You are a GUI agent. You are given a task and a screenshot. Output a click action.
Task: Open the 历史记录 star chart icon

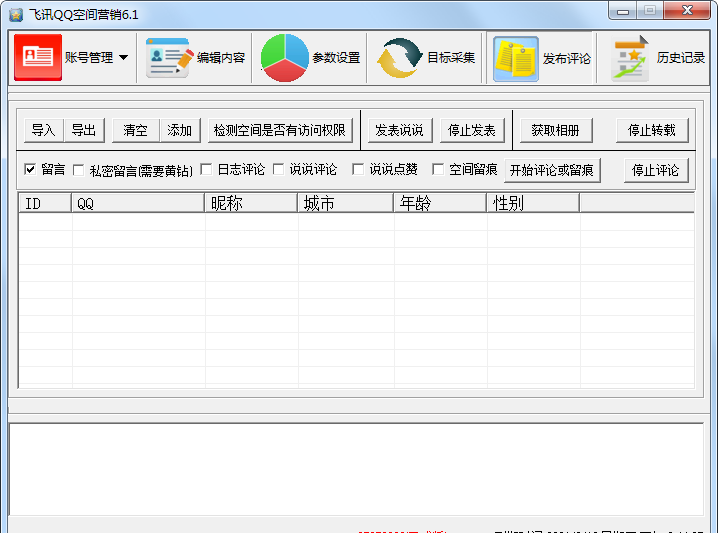630,59
